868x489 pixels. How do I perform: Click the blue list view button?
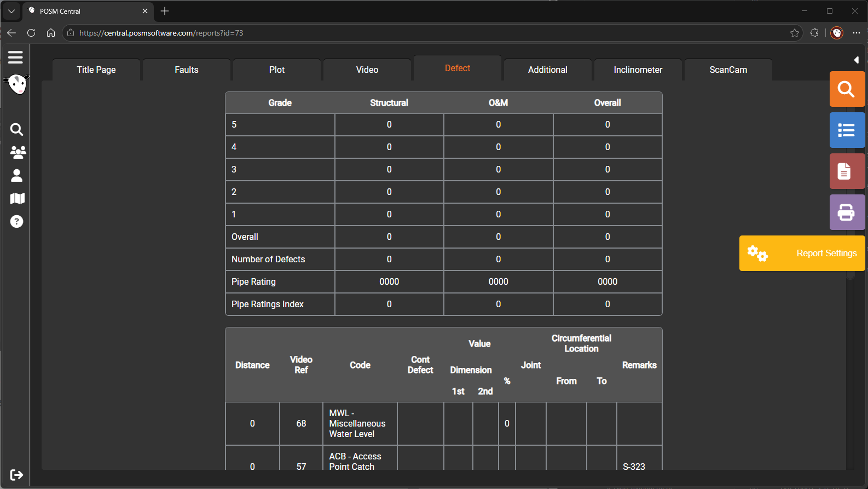[847, 130]
